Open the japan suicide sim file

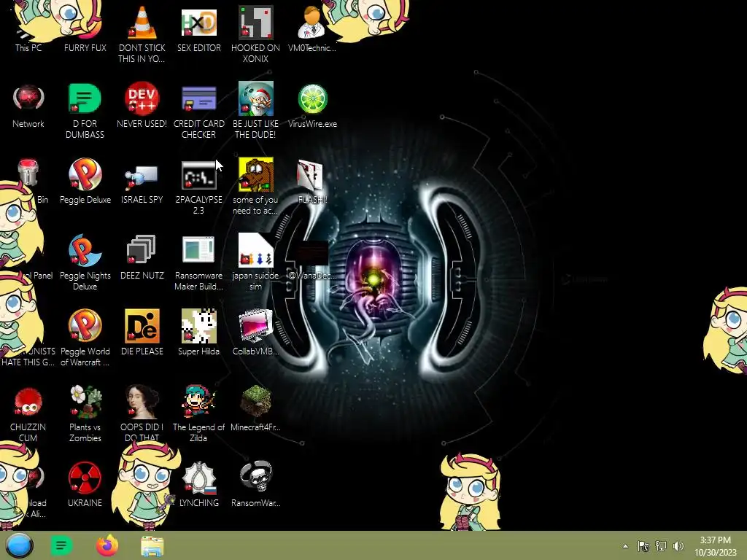tap(256, 262)
